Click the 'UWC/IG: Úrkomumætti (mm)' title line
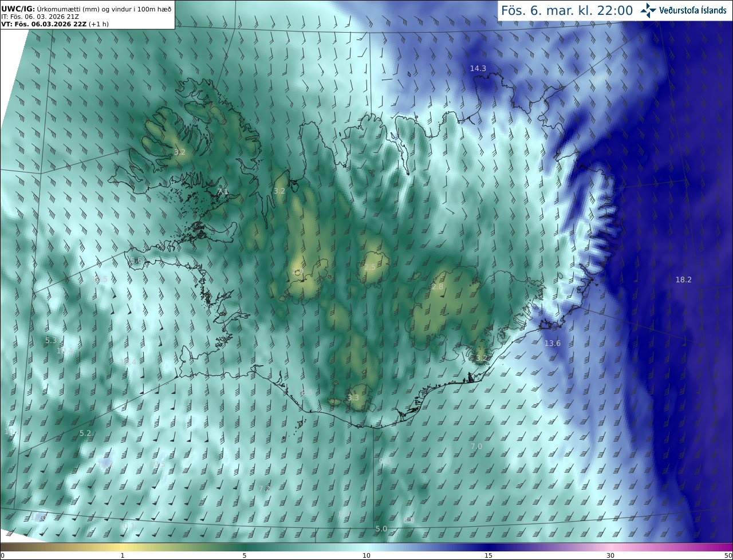733x560 pixels. click(x=86, y=9)
